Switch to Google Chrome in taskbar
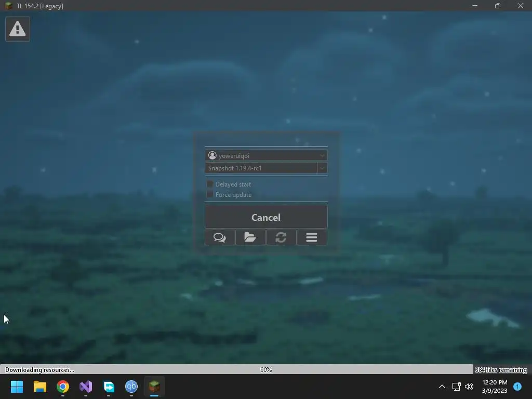Image resolution: width=532 pixels, height=399 pixels. [63, 387]
